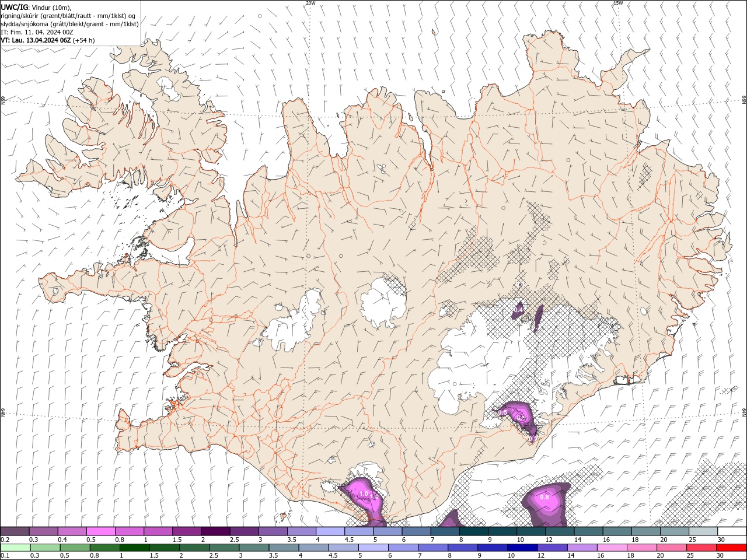This screenshot has width=747, height=560.
Task: Choose the light lavender swatch labeled 4 in upper row
Action: point(330,531)
